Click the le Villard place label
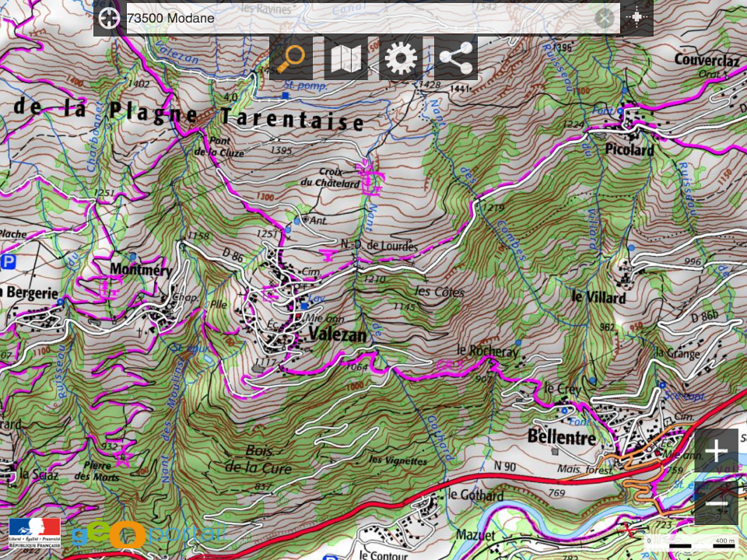747x560 pixels. (598, 297)
